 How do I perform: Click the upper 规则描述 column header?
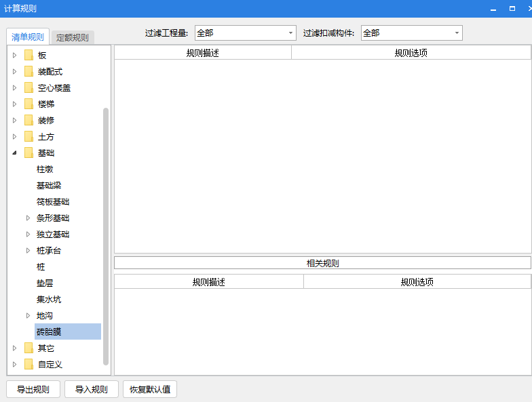203,53
